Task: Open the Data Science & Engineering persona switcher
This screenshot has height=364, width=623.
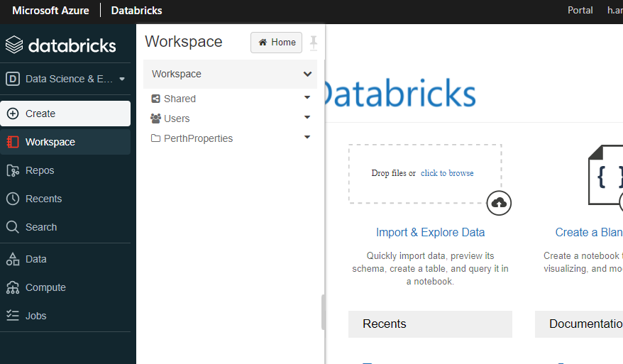Action: pyautogui.click(x=65, y=79)
